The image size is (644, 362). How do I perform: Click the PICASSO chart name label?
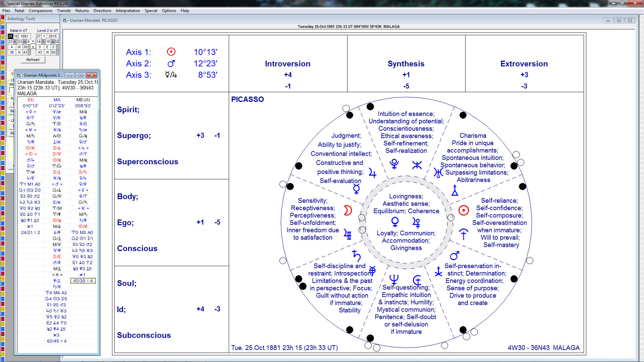(248, 100)
